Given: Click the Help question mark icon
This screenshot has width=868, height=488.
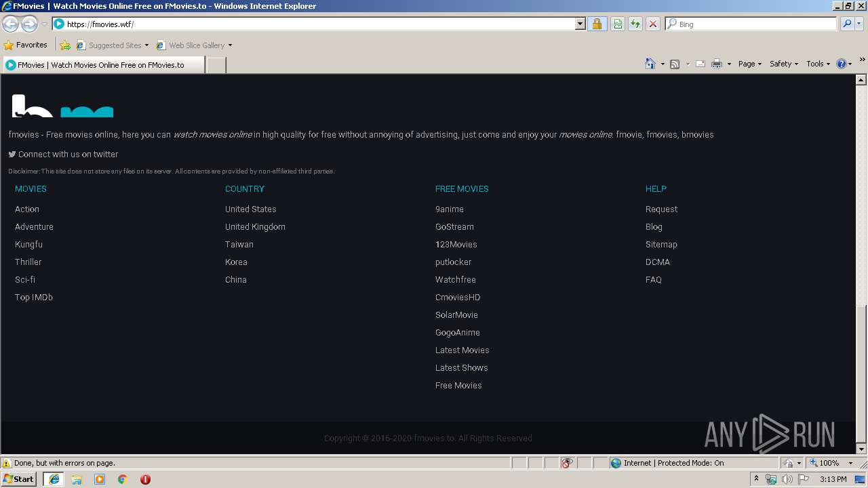Looking at the screenshot, I should [842, 64].
